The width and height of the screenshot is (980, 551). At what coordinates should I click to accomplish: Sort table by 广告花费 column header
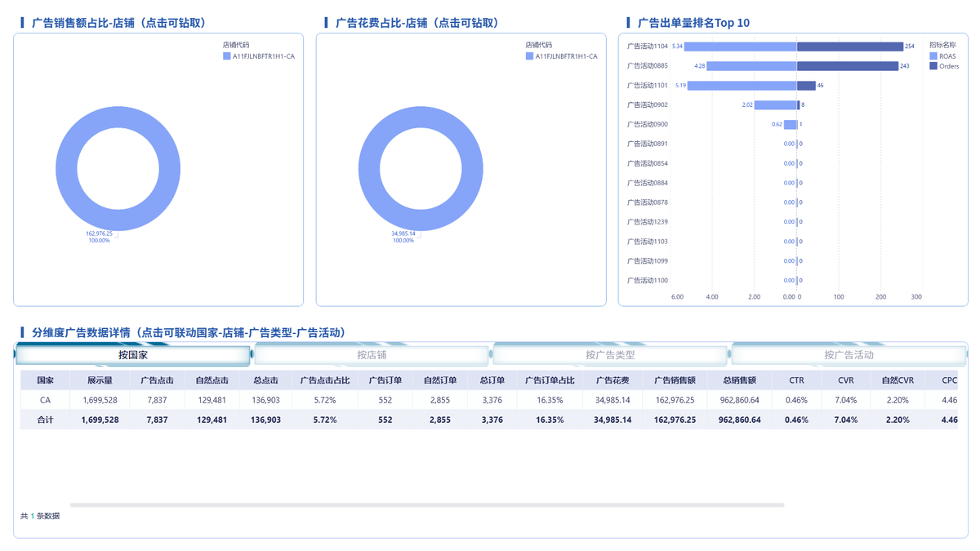tap(612, 380)
